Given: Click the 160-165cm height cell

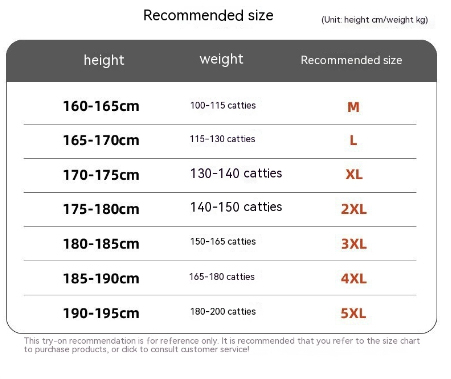Looking at the screenshot, I should click(x=101, y=106).
